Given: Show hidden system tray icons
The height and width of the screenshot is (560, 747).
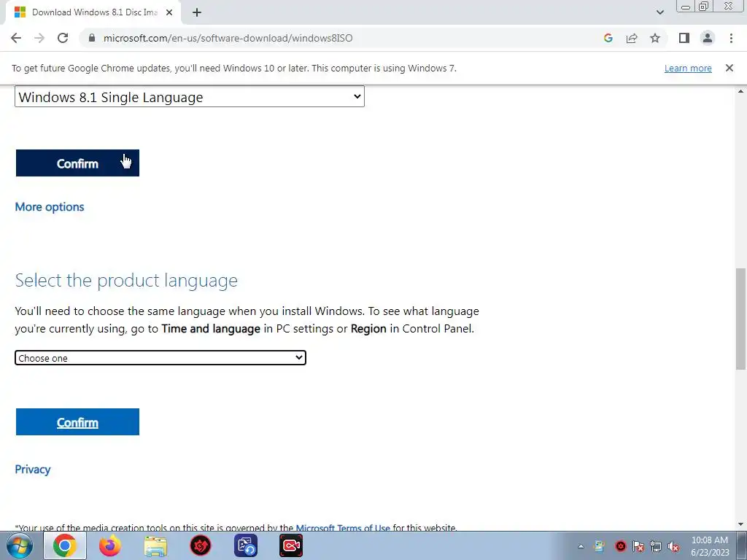Looking at the screenshot, I should pos(581,546).
